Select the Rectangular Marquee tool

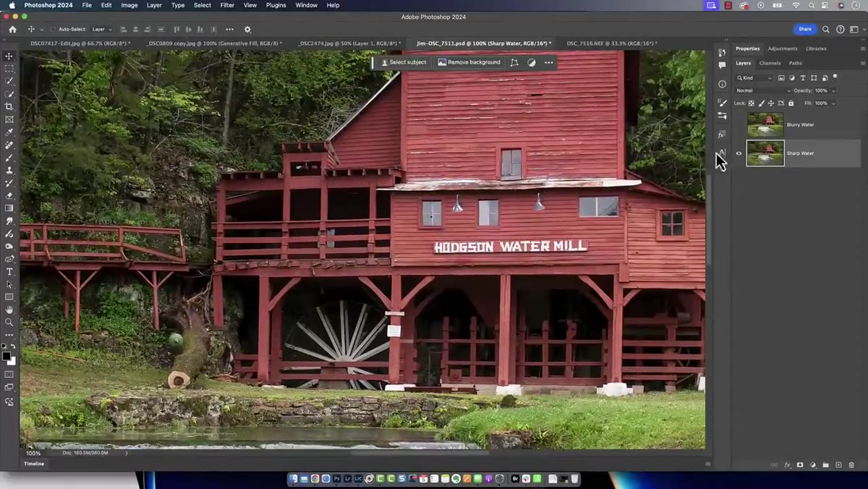[x=9, y=69]
